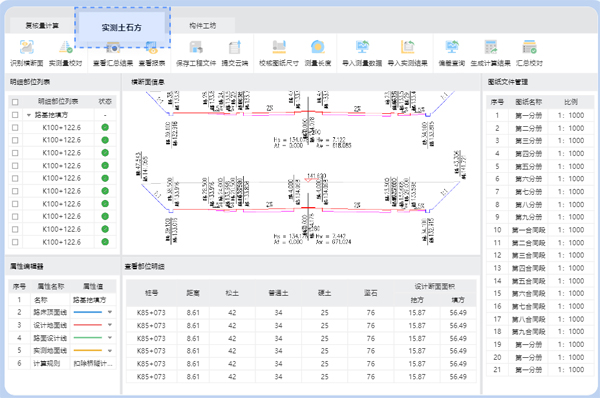Viewport: 600px width, 398px height.
Task: Click the 状态 column header
Action: coord(105,101)
